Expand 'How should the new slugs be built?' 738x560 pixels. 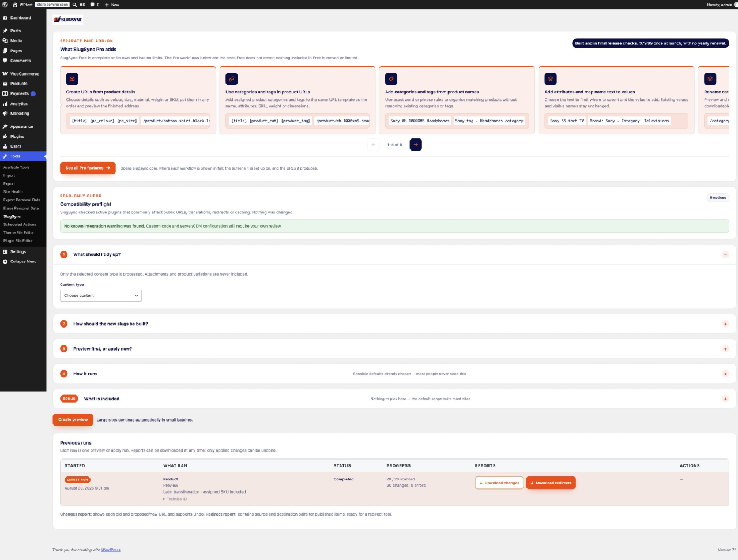(x=725, y=324)
